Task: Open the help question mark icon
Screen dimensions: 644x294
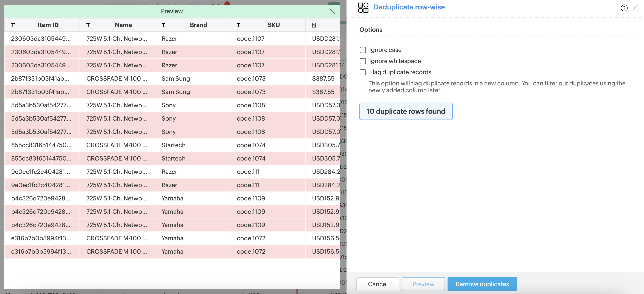Action: click(624, 8)
